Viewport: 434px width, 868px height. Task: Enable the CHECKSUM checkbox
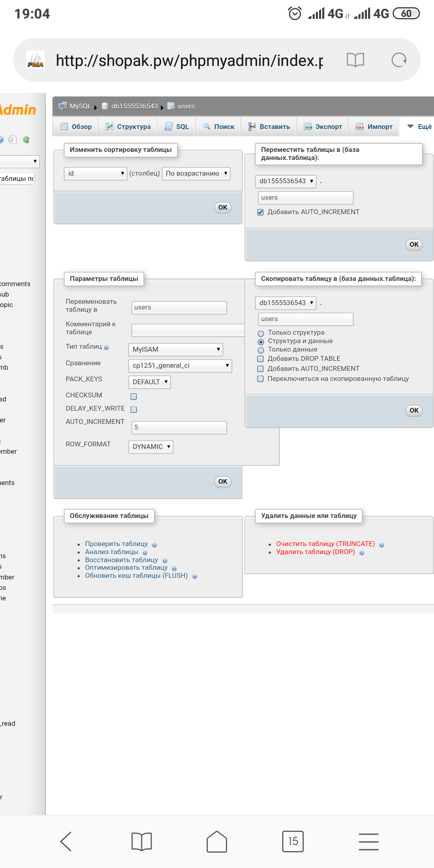click(x=134, y=397)
